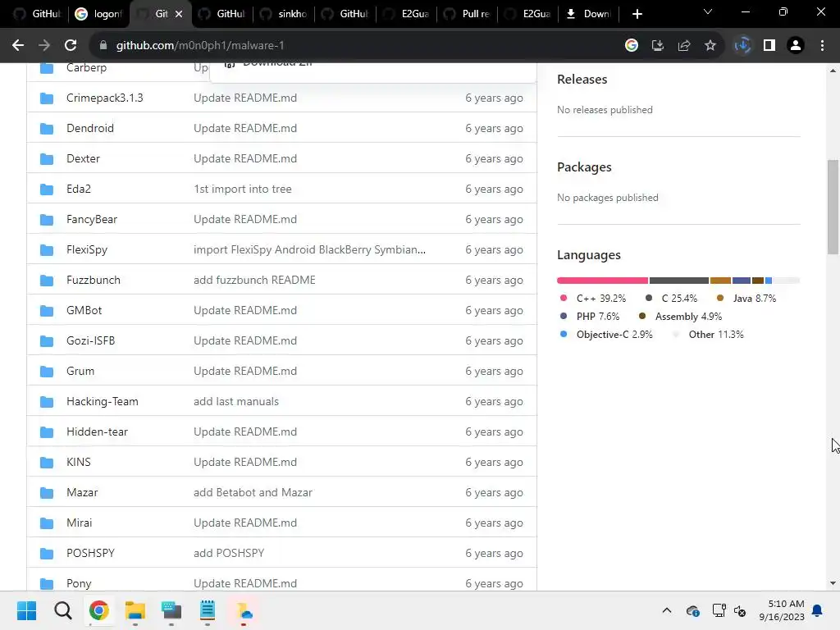
Task: Close the active Git tab
Action: coord(179,14)
